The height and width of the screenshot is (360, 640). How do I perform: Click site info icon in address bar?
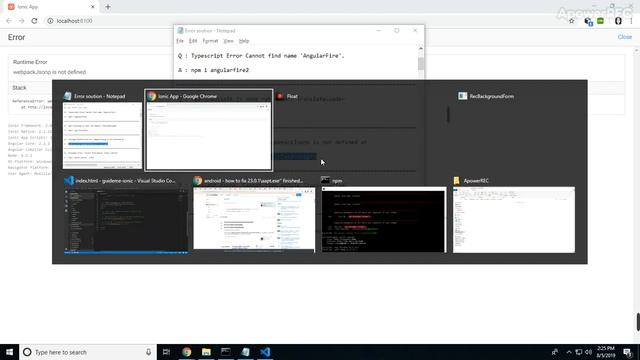(50, 21)
